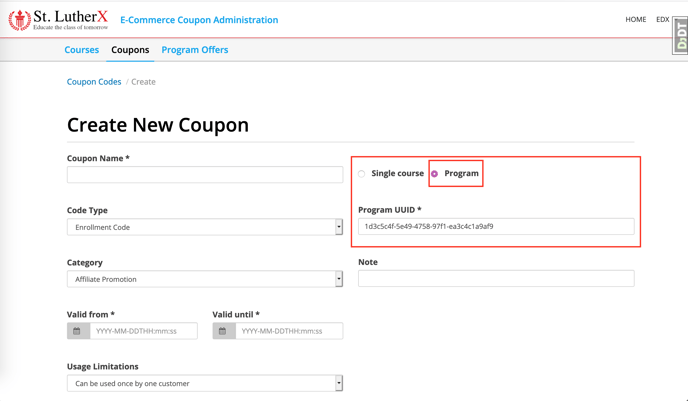Go to Coupon Codes breadcrumb link

click(94, 82)
